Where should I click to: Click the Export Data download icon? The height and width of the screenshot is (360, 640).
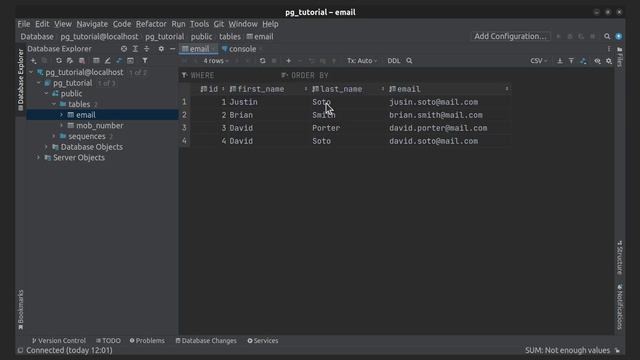click(x=560, y=61)
